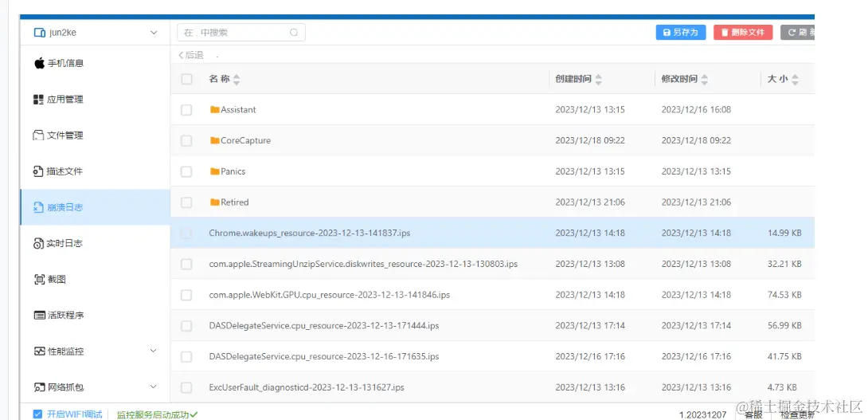Click the Panics folder icon
Screen dimensions: 868x420
click(215, 172)
